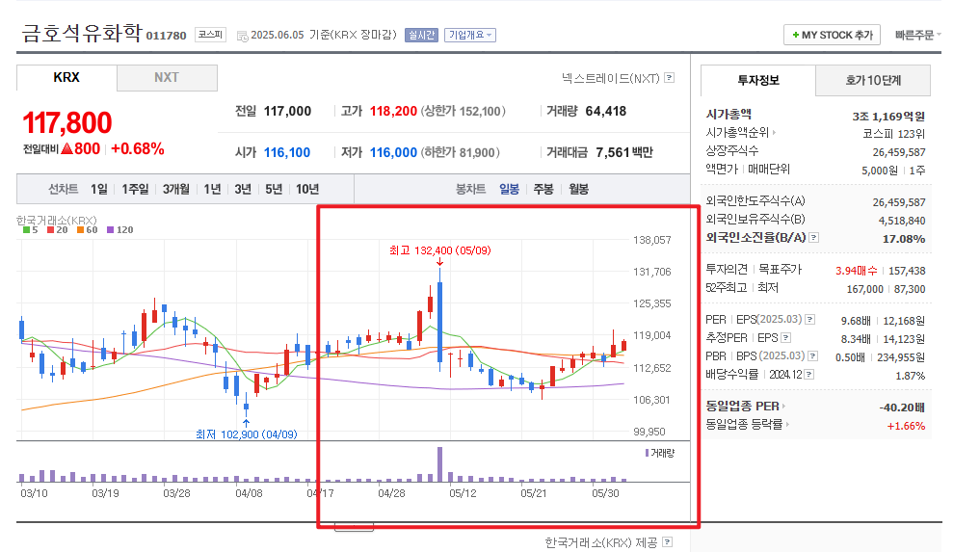Click the 5-day moving average green swatch
Screen dimensions: 980x552
[x=26, y=230]
